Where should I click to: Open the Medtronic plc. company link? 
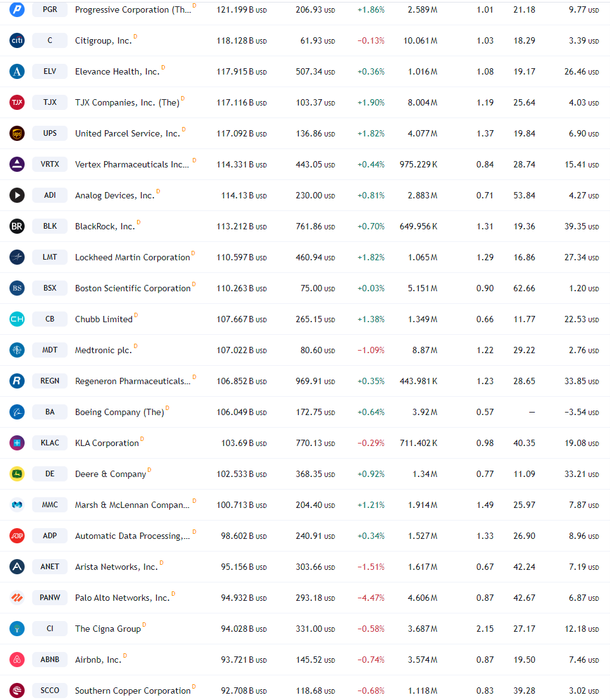pyautogui.click(x=104, y=351)
